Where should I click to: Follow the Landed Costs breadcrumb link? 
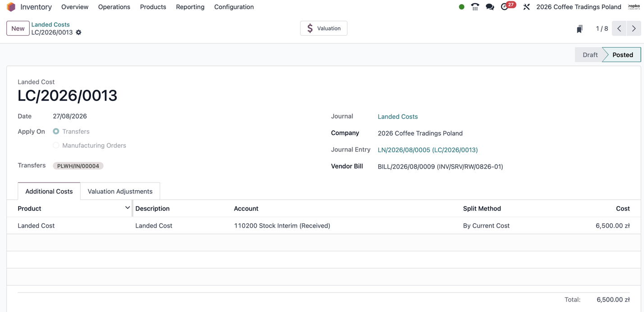(51, 24)
